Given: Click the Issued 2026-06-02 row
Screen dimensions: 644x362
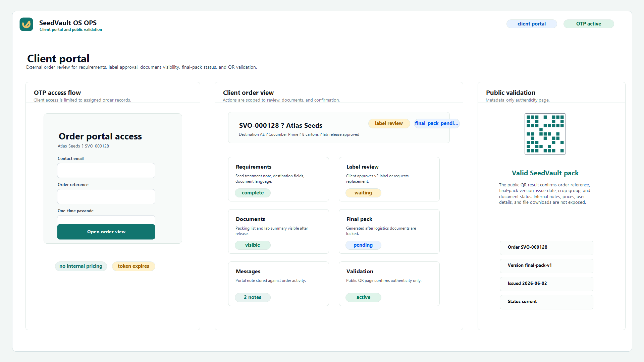Looking at the screenshot, I should pos(546,284).
